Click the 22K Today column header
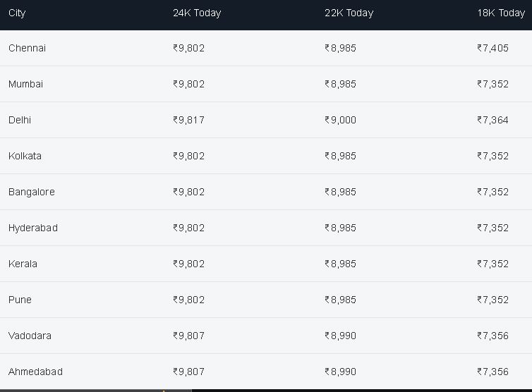This screenshot has width=532, height=392. coord(349,13)
